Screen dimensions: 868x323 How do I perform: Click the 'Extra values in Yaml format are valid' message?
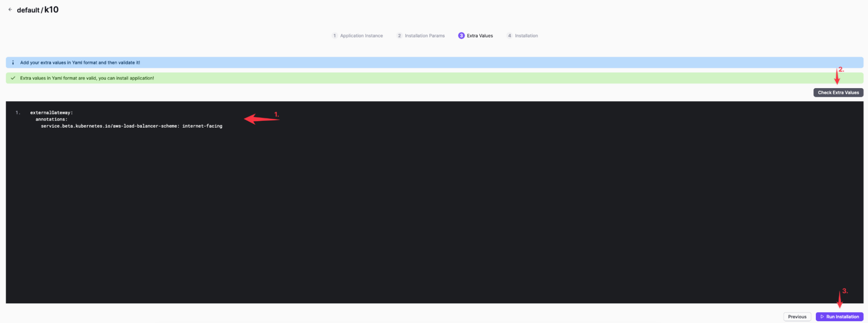tap(87, 78)
